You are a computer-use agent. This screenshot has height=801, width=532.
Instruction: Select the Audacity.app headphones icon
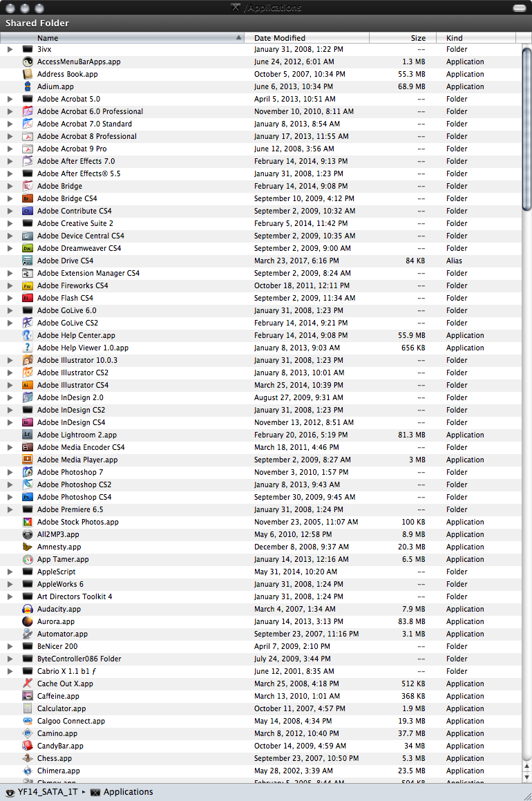click(x=28, y=609)
